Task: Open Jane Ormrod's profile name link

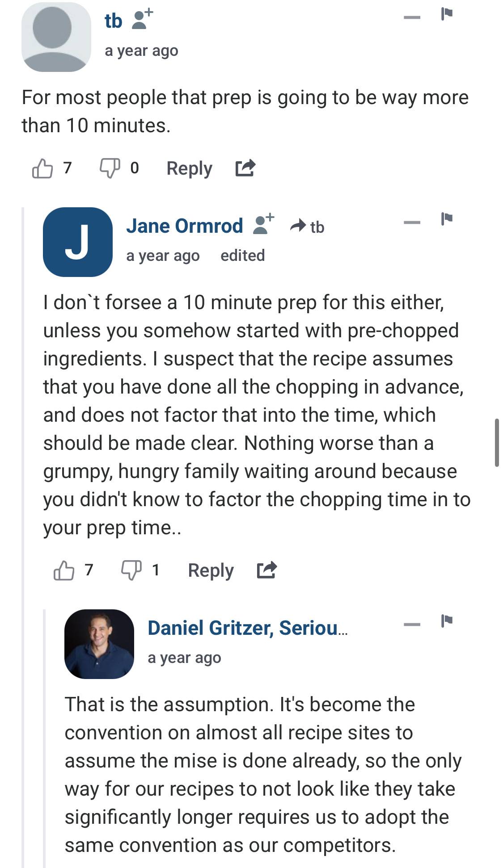Action: click(184, 226)
